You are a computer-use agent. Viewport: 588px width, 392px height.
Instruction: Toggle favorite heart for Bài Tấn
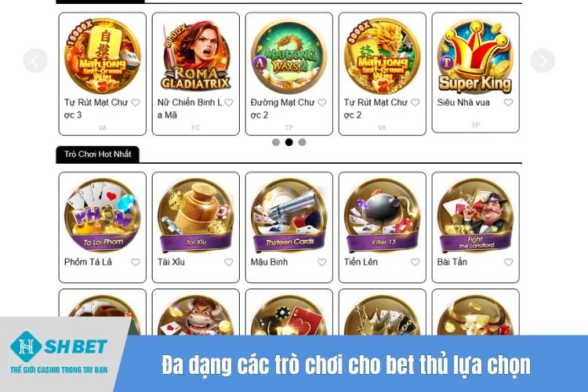508,262
